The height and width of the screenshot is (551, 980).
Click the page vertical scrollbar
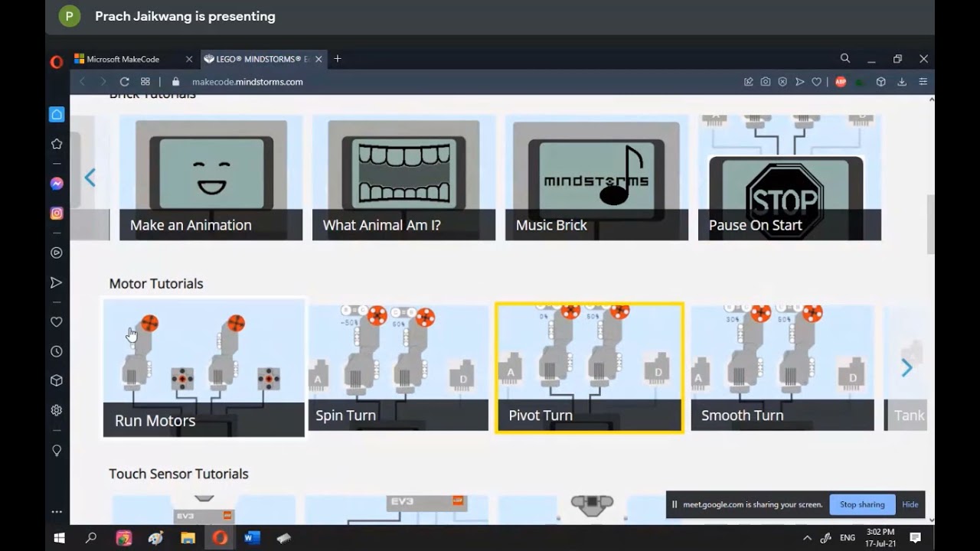(x=931, y=224)
